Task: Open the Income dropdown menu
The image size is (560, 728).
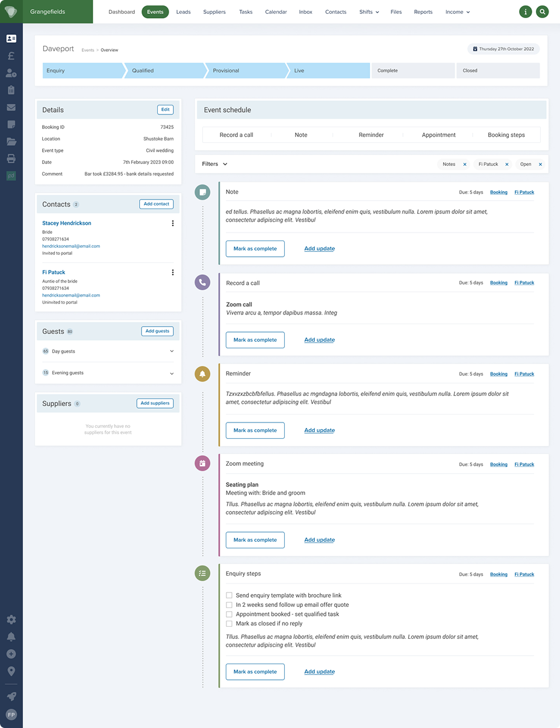Action: pyautogui.click(x=458, y=12)
